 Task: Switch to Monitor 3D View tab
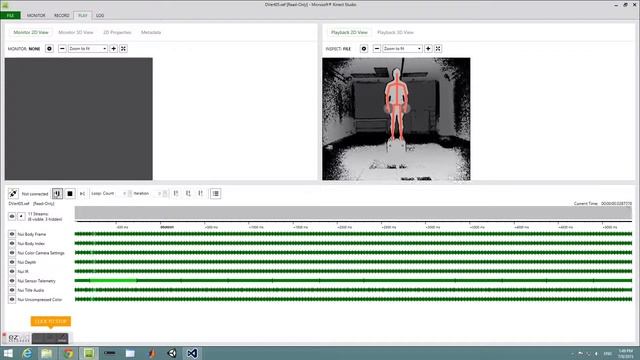pyautogui.click(x=76, y=32)
